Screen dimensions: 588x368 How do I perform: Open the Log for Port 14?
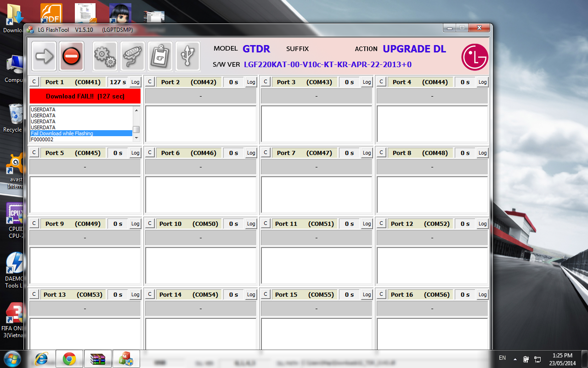click(251, 294)
